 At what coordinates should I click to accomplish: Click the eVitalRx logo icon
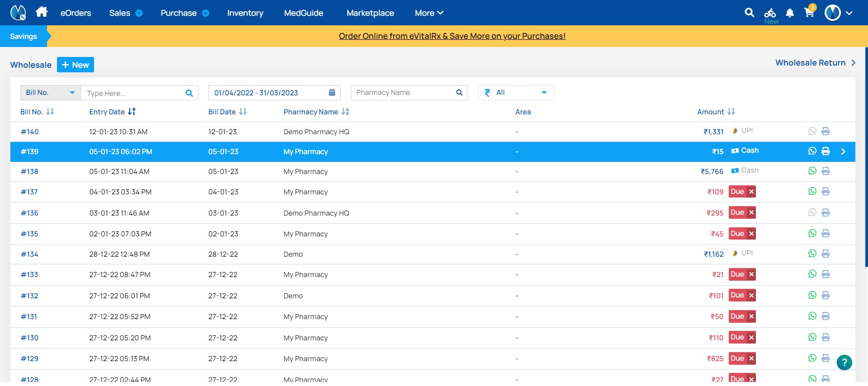coord(18,13)
